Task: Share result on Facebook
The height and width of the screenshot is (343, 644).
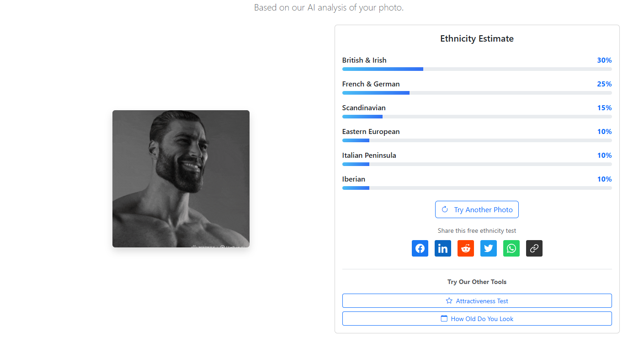Action: coord(420,248)
